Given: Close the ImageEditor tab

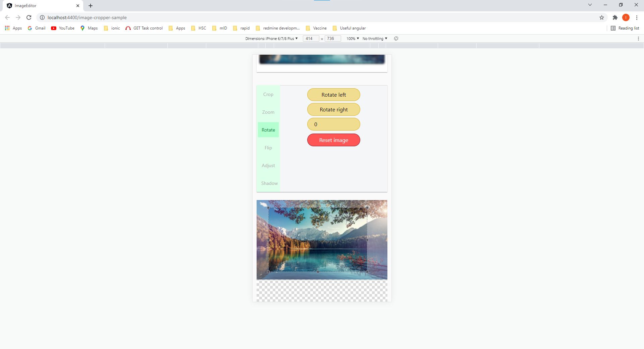Looking at the screenshot, I should (x=78, y=6).
